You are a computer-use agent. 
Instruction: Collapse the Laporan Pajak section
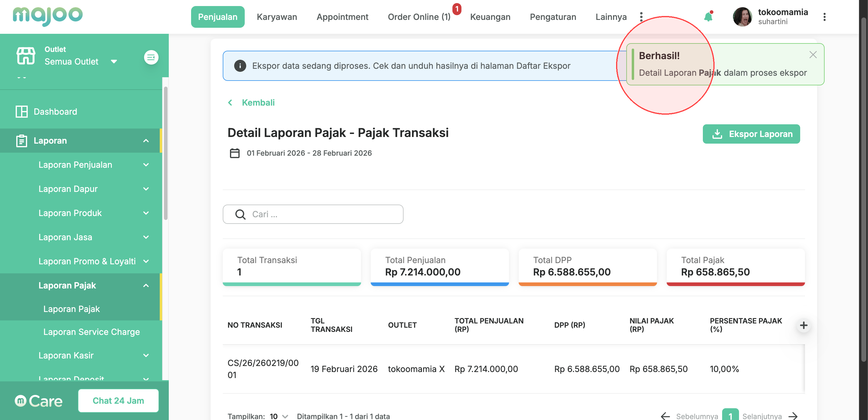(x=146, y=286)
